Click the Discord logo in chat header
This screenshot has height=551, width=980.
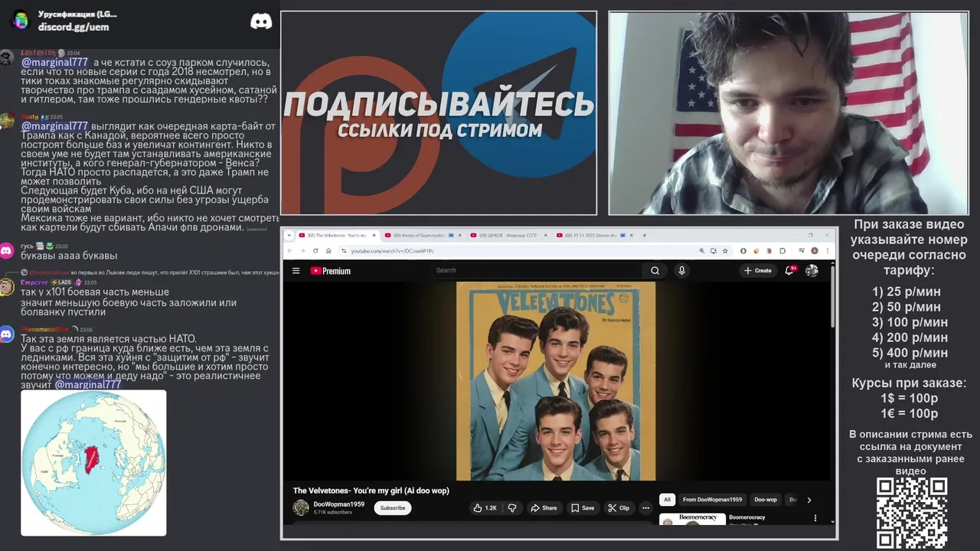coord(261,21)
